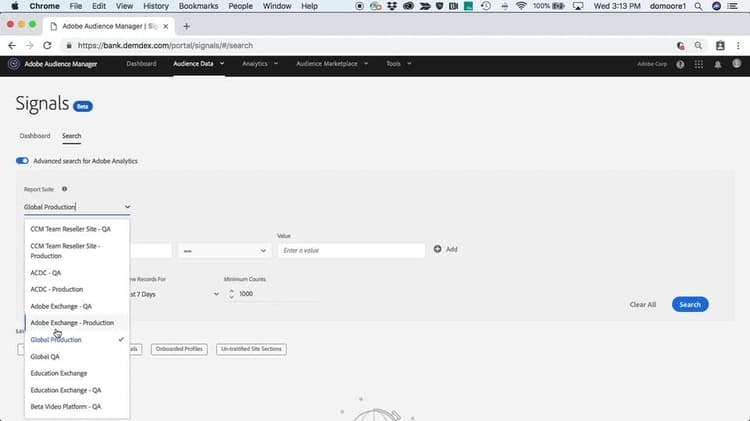
Task: Click the browser forward arrow
Action: click(x=30, y=45)
